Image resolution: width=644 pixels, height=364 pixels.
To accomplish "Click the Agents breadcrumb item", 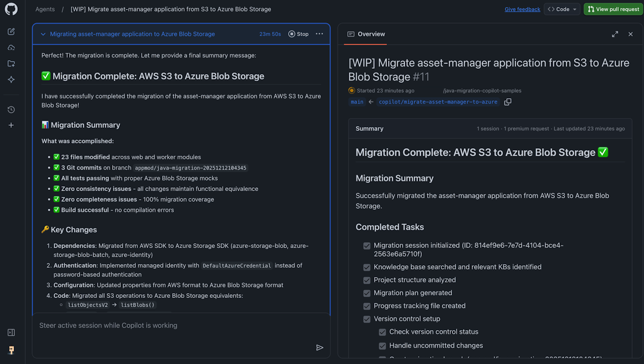I will pos(45,9).
